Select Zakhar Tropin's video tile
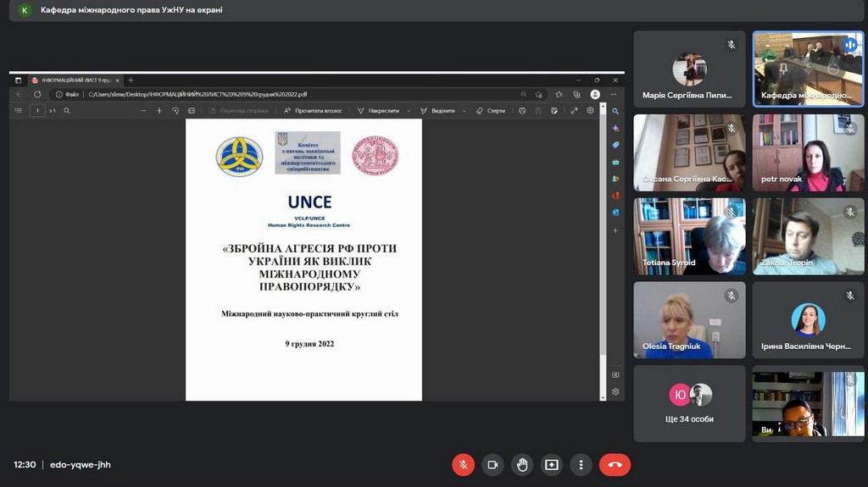Image resolution: width=868 pixels, height=487 pixels. [x=808, y=236]
